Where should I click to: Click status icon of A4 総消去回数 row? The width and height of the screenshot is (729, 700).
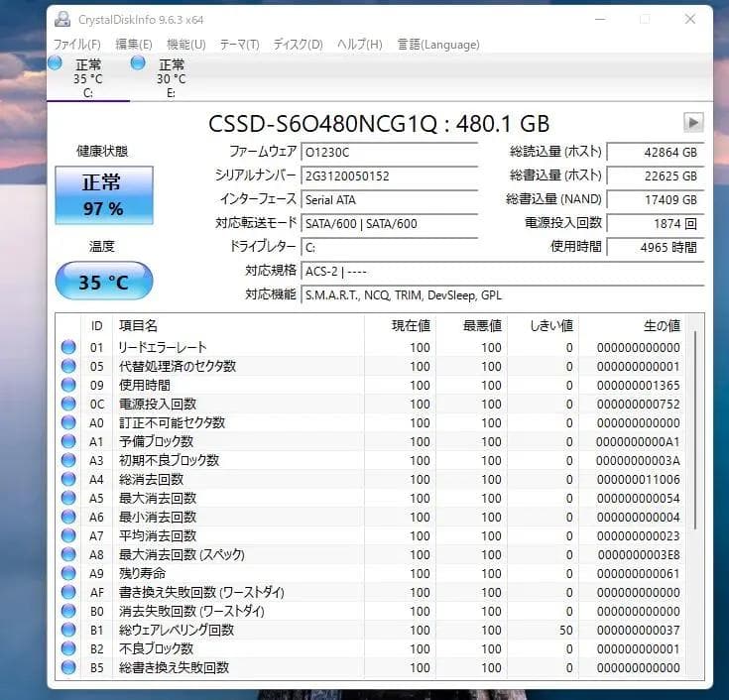(x=68, y=479)
